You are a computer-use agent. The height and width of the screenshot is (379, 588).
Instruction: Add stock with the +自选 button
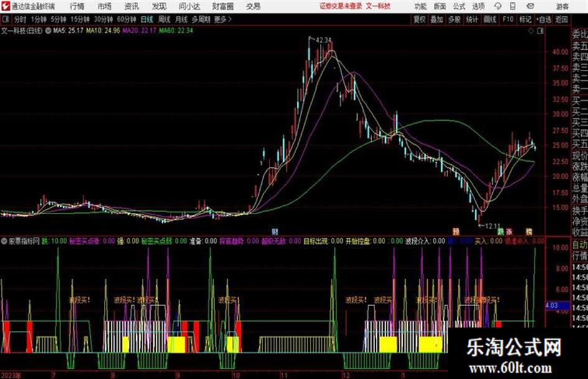(x=544, y=19)
